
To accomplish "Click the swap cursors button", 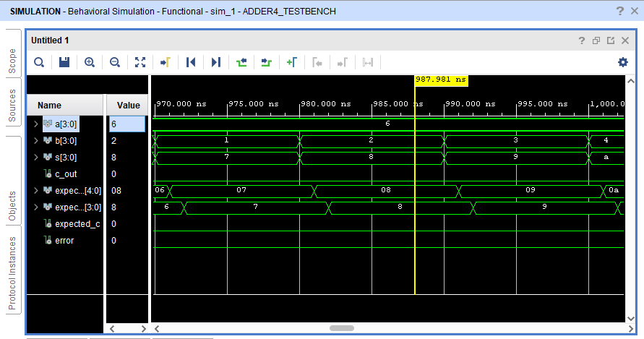I will pyautogui.click(x=368, y=62).
